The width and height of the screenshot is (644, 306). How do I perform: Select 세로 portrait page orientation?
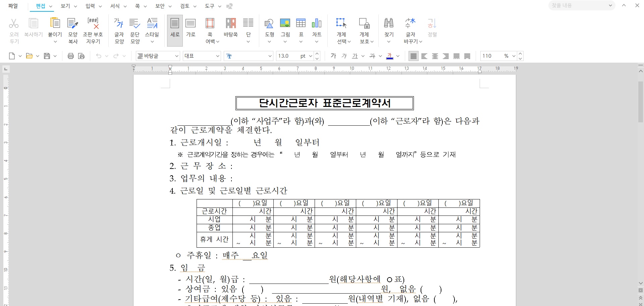pyautogui.click(x=175, y=30)
